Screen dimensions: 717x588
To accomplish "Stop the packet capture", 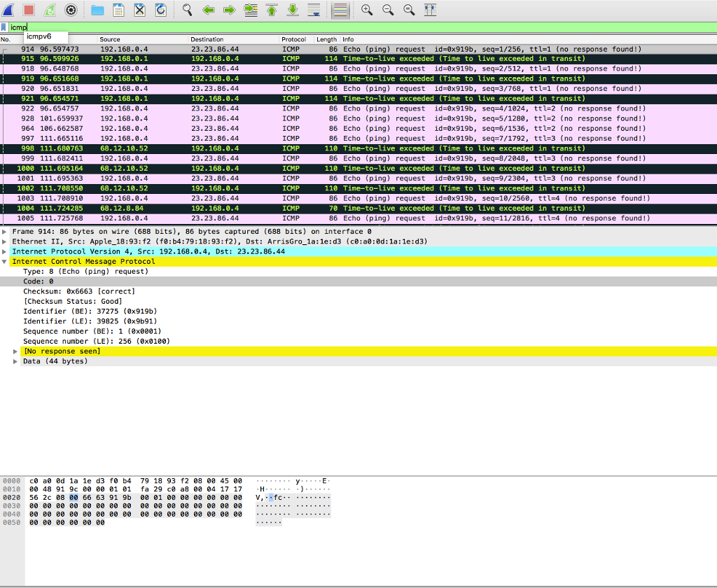I will [x=28, y=10].
